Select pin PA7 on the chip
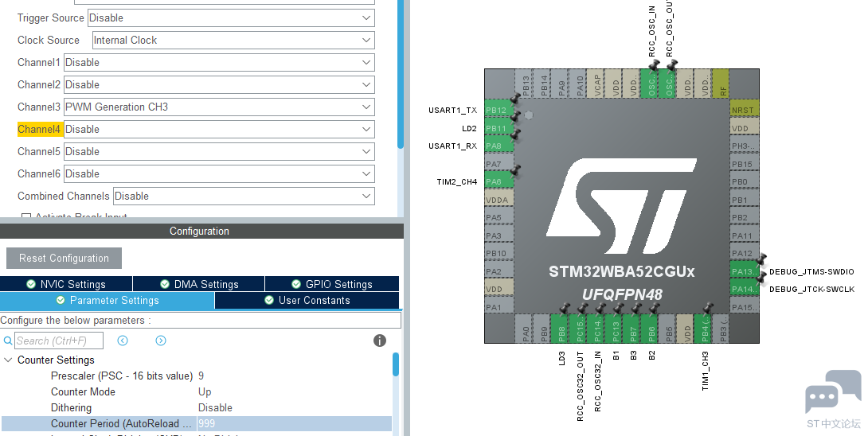The image size is (868, 436). click(499, 164)
